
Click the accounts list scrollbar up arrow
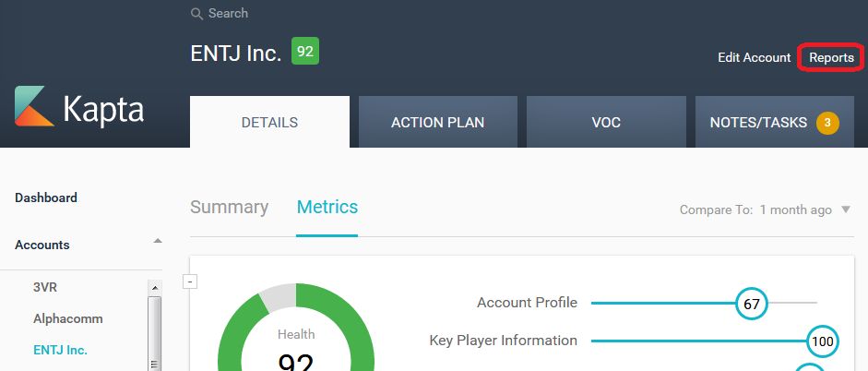154,288
